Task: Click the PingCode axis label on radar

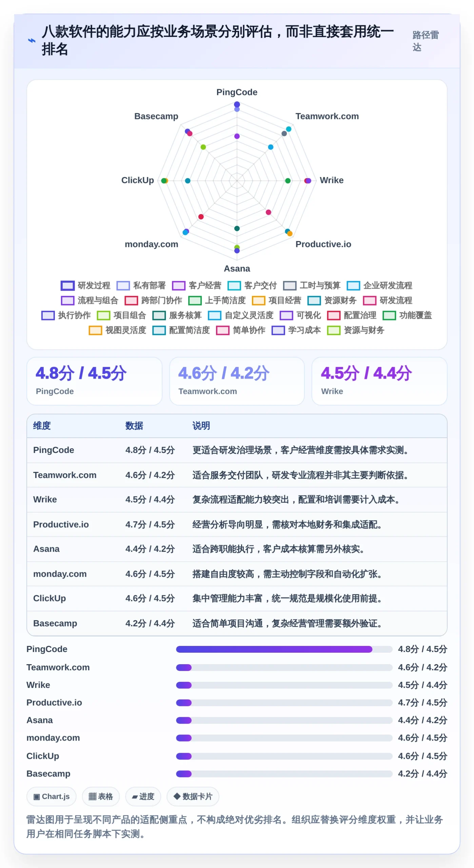Action: pos(237,92)
